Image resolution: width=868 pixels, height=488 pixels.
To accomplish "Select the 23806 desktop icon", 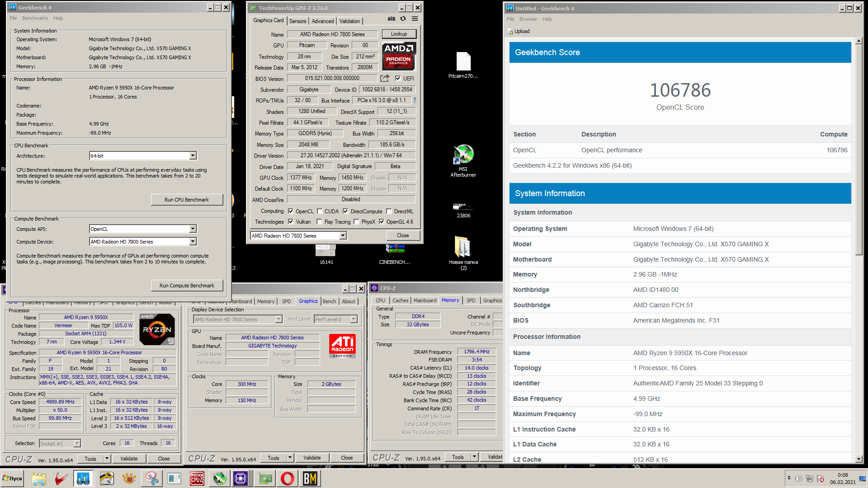I will (x=463, y=210).
